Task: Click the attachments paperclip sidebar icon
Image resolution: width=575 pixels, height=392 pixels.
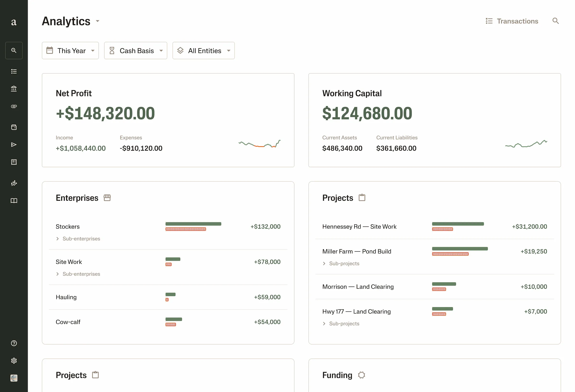Action: tap(14, 106)
